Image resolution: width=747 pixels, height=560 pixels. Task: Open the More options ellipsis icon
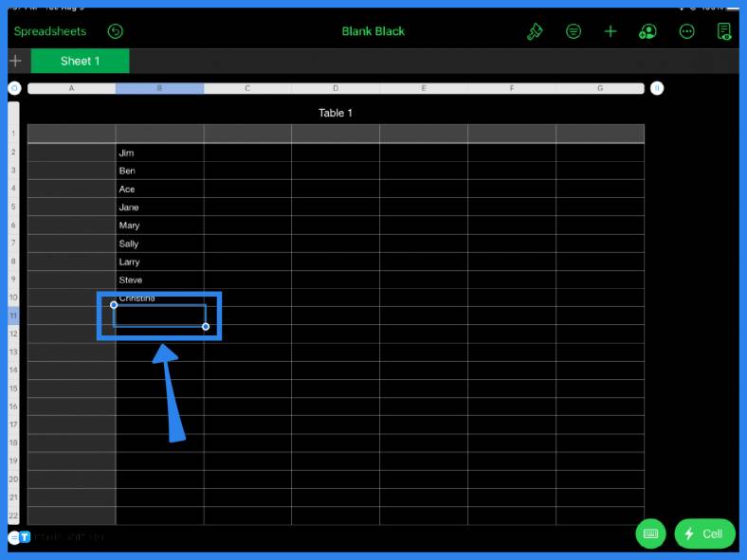(686, 31)
